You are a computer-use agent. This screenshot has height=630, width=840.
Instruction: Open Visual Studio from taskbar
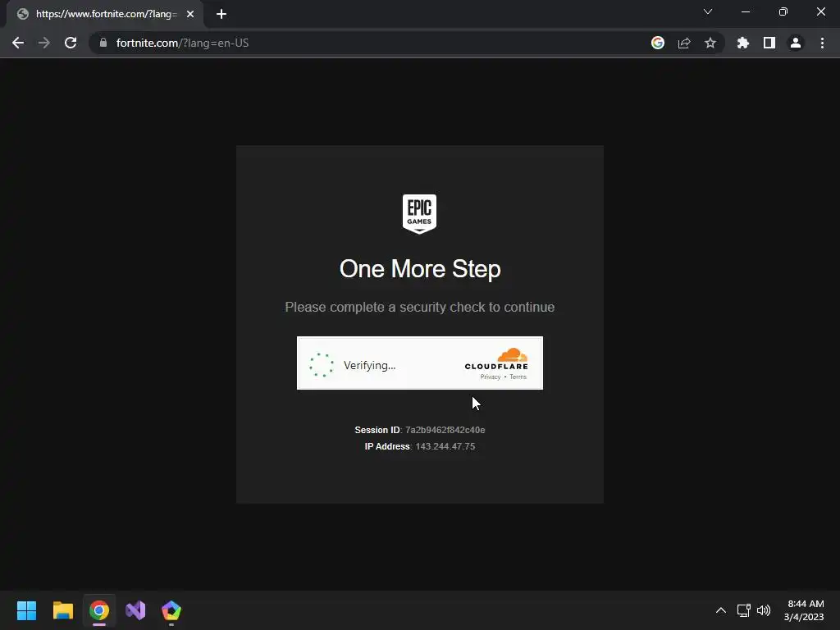tap(135, 610)
